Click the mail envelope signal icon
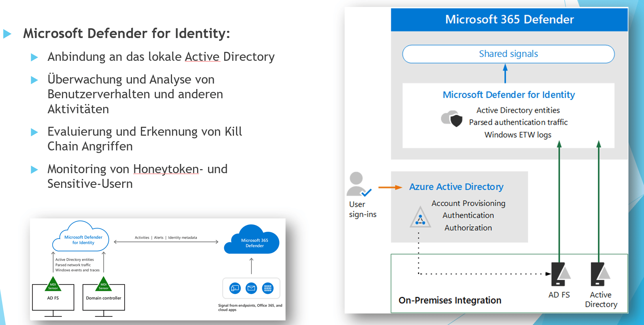Image resolution: width=644 pixels, height=325 pixels. 251,288
